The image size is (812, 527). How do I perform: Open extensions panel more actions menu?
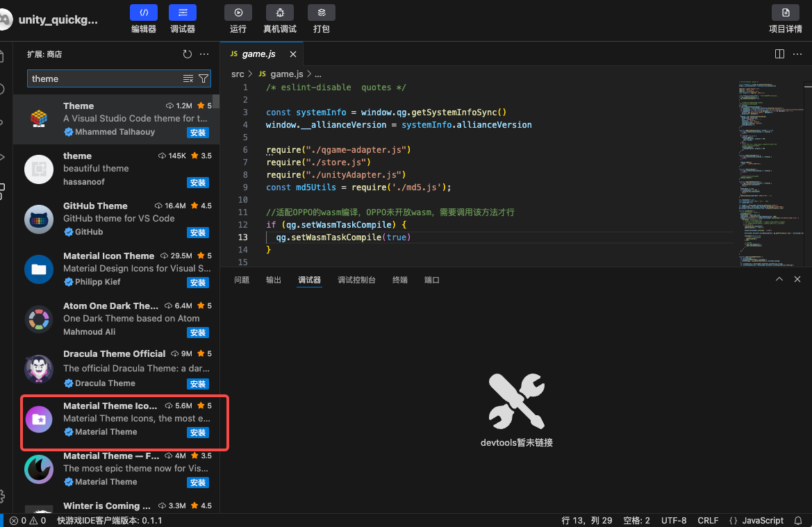(x=204, y=54)
